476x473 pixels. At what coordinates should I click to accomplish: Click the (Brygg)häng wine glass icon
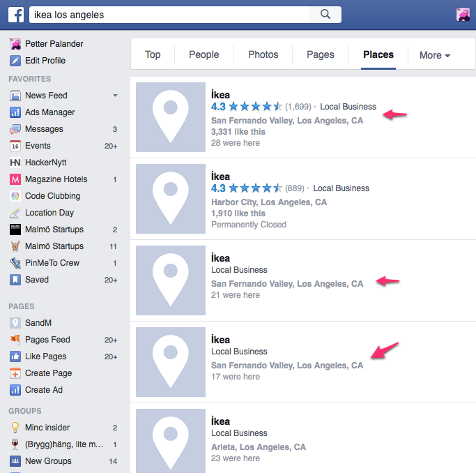tap(15, 444)
